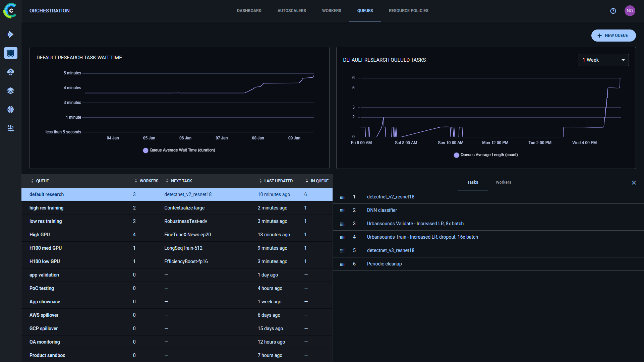
Task: Sort table by In Queue column
Action: (x=317, y=181)
